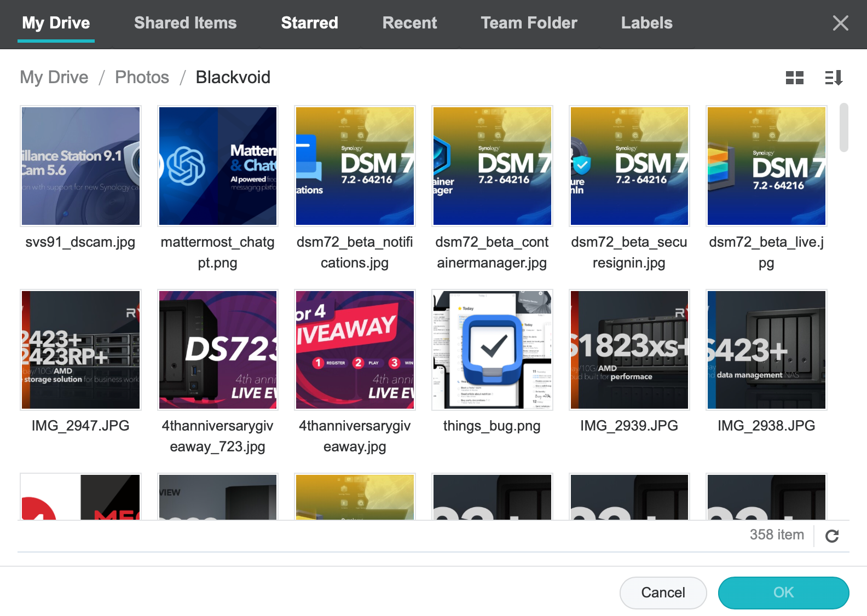
Task: Select the things_bug.png thumbnail
Action: click(492, 350)
